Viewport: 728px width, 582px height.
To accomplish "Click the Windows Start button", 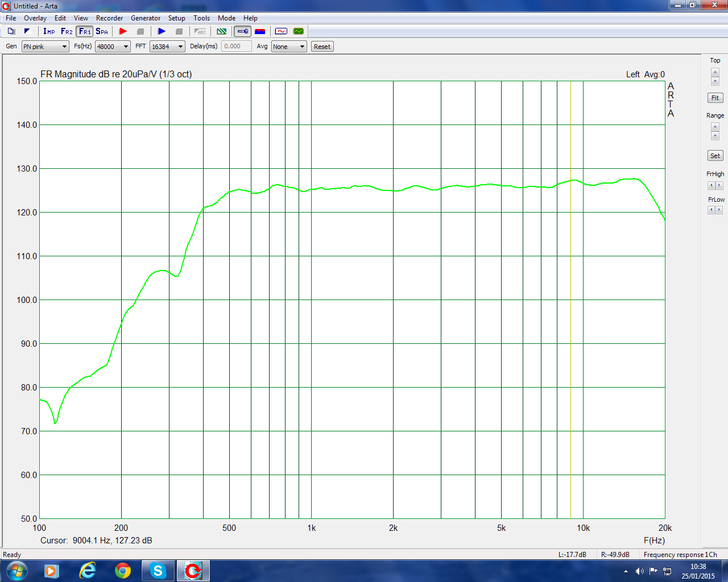I will coord(16,571).
